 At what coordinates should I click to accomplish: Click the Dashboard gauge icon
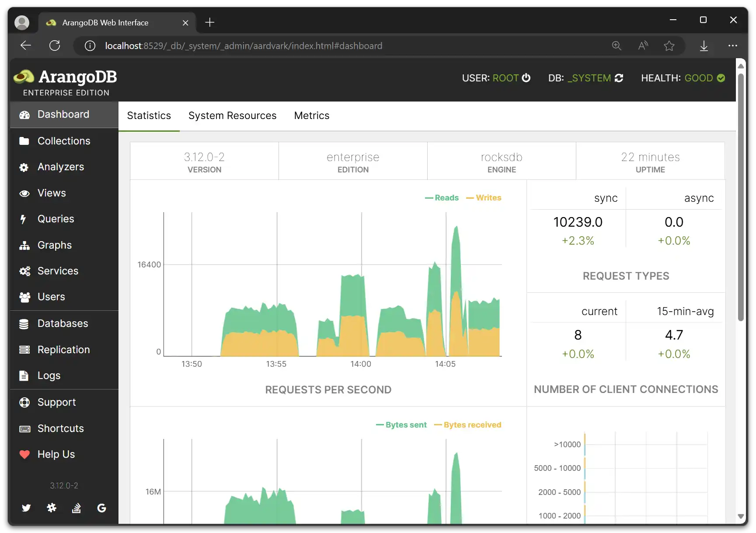click(x=24, y=115)
